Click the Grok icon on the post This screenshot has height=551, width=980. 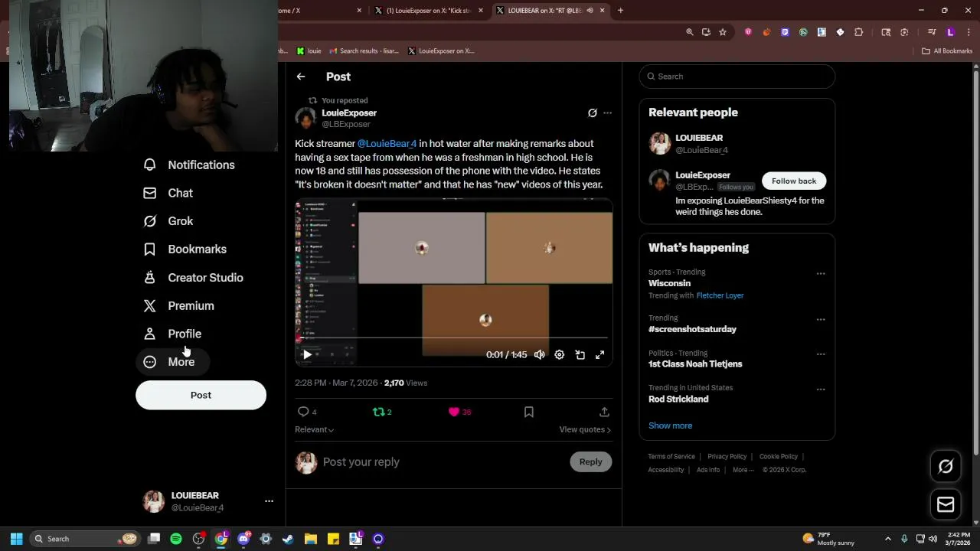pyautogui.click(x=592, y=113)
